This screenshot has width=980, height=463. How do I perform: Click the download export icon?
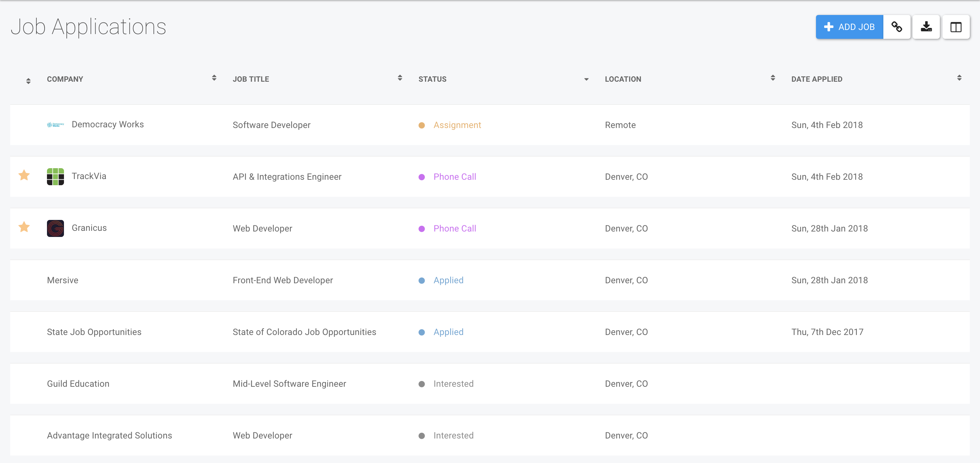click(x=926, y=27)
